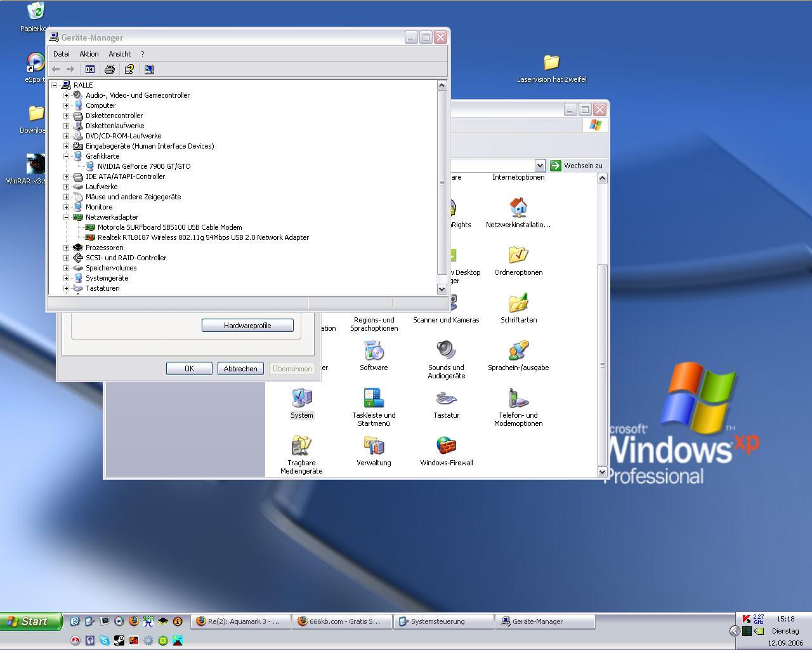The height and width of the screenshot is (650, 812).
Task: Click the Geräte-Manager taskbar button
Action: pos(546,621)
